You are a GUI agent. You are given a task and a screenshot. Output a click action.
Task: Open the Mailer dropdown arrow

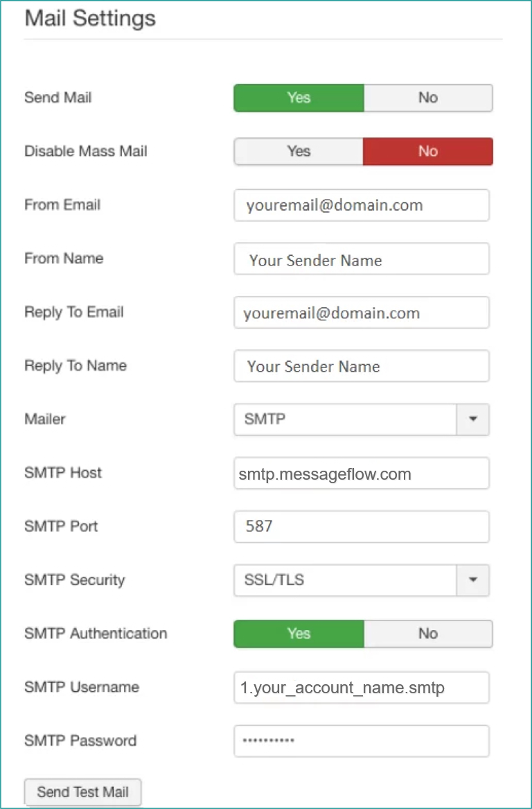pyautogui.click(x=473, y=419)
